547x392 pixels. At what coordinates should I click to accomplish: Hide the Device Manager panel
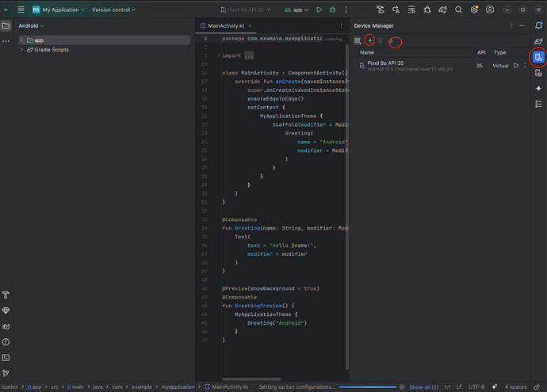(x=522, y=26)
